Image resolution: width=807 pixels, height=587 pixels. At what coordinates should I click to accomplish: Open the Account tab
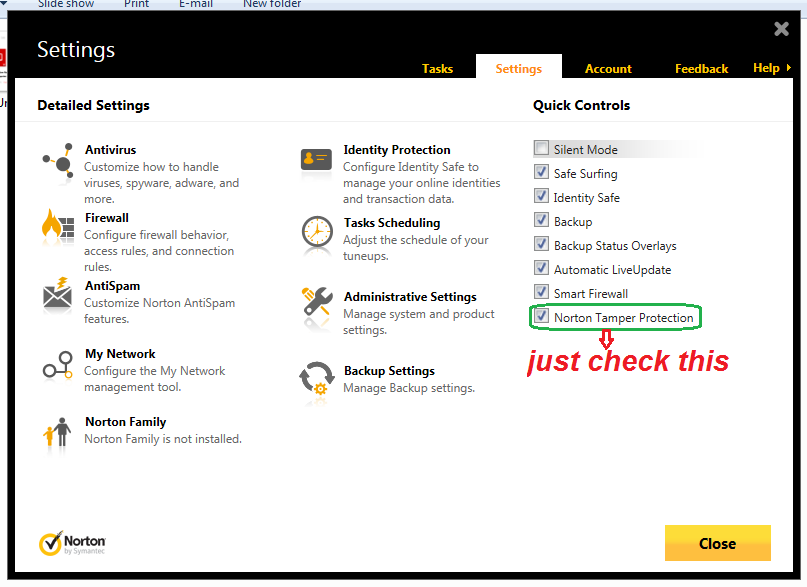click(x=607, y=69)
